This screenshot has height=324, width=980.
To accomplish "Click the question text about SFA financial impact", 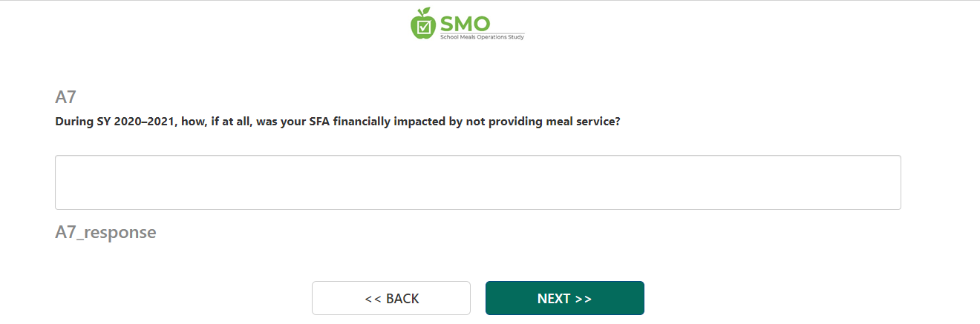I will [x=338, y=122].
